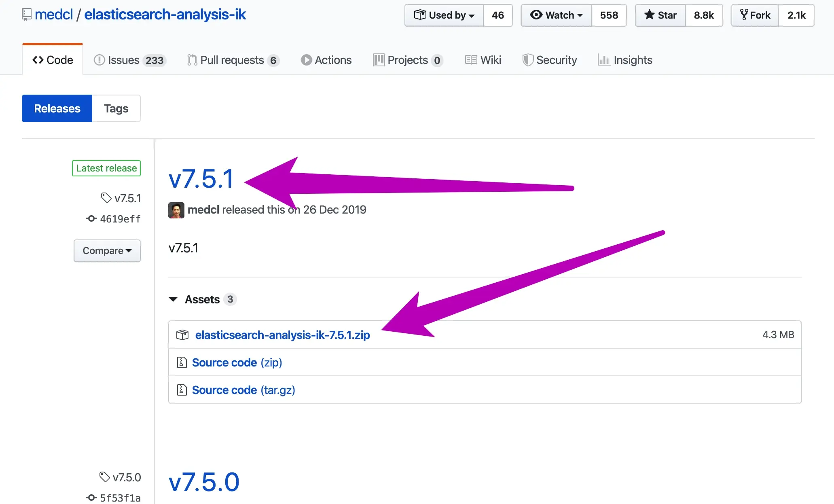Open the Watch dropdown
Image resolution: width=834 pixels, height=504 pixels.
pyautogui.click(x=557, y=15)
